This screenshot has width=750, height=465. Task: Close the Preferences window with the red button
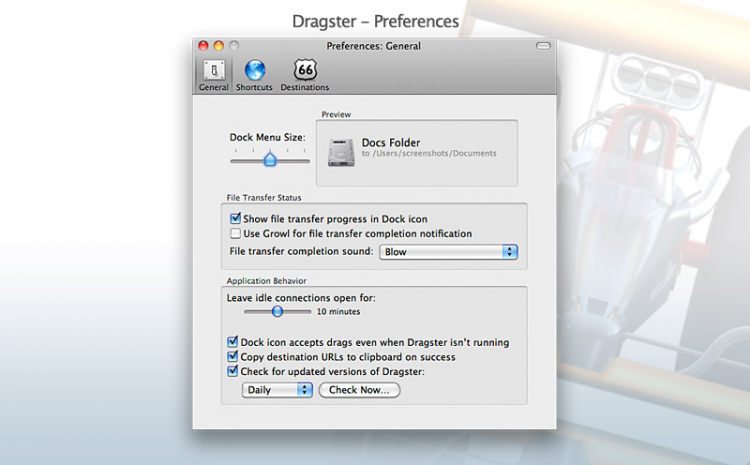(203, 45)
